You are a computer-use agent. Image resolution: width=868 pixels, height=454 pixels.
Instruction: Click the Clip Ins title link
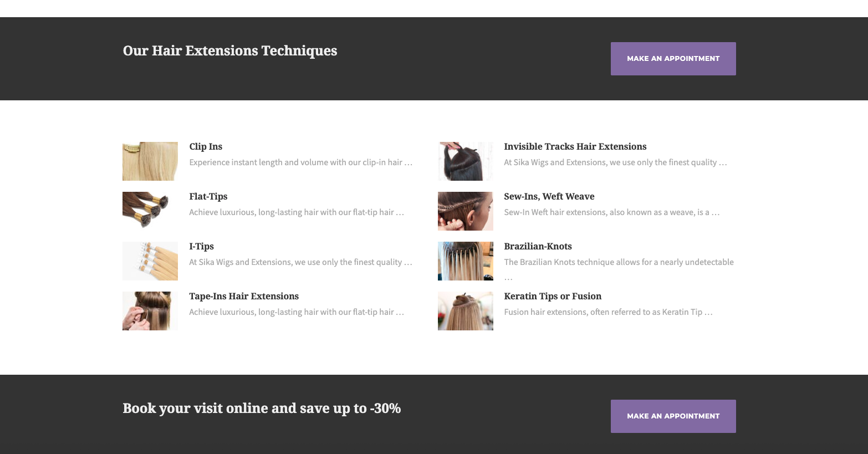[206, 146]
